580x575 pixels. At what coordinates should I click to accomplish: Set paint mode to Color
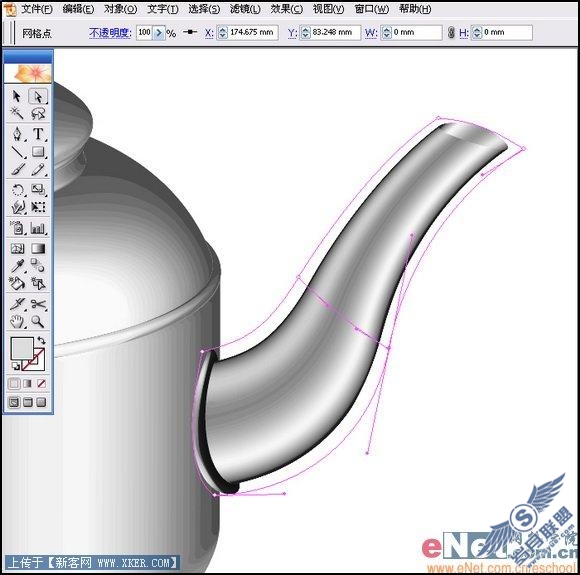[14, 383]
